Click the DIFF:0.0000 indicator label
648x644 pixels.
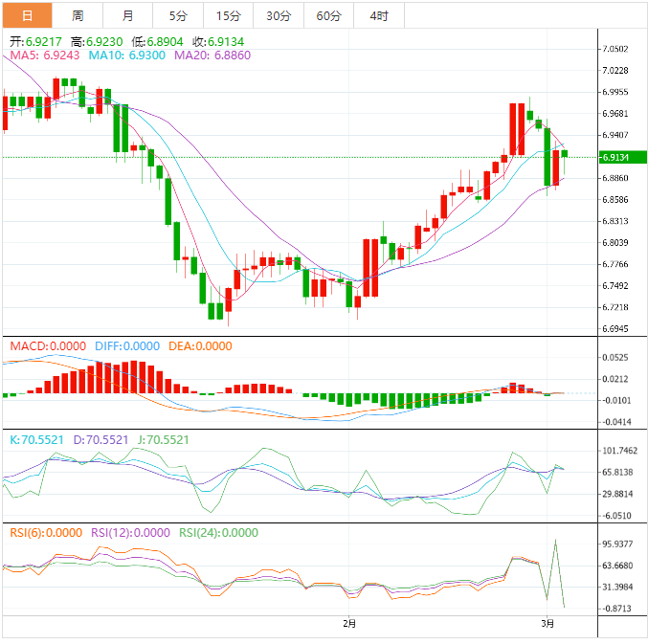click(x=127, y=346)
